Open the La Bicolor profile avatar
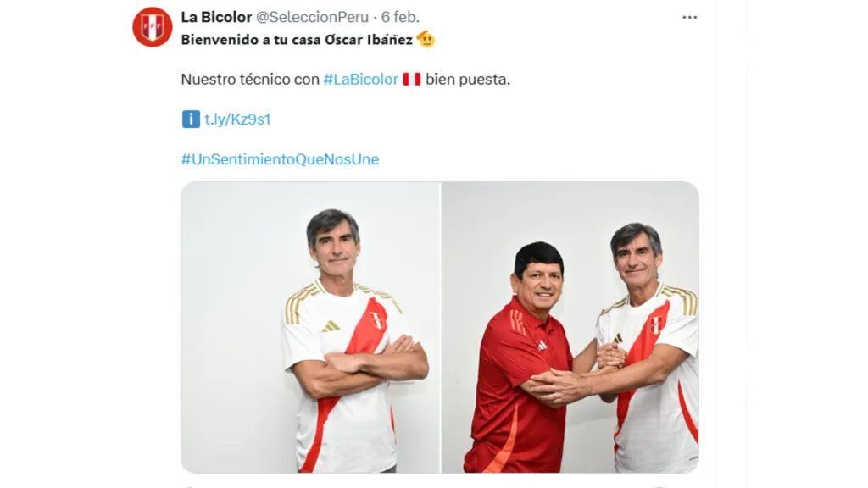The height and width of the screenshot is (488, 868). tap(153, 26)
